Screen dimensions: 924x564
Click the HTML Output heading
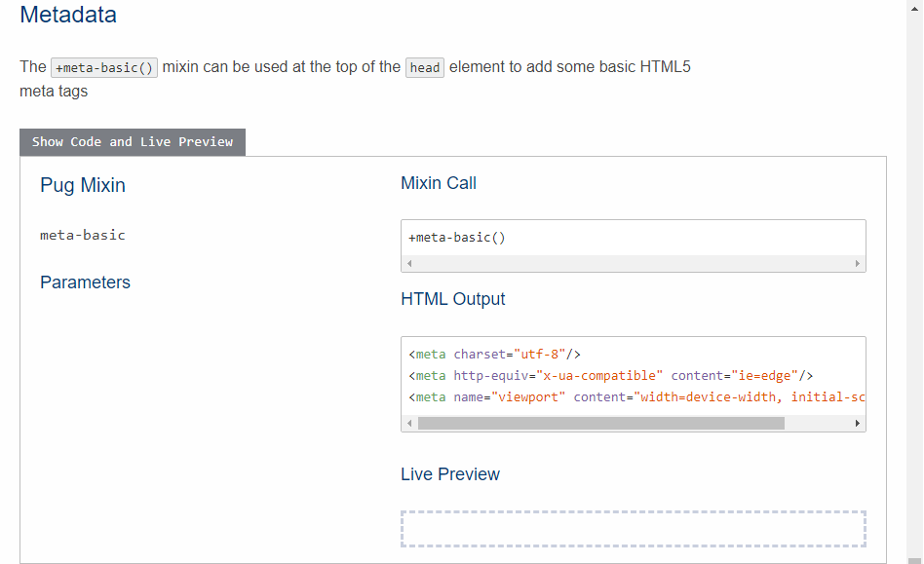[452, 299]
